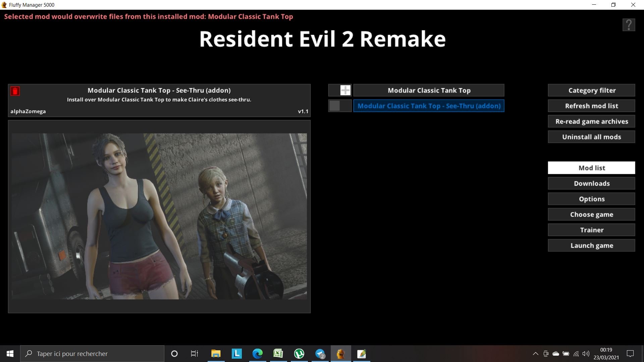Click the Downloads button
Image resolution: width=644 pixels, height=362 pixels.
pos(592,183)
